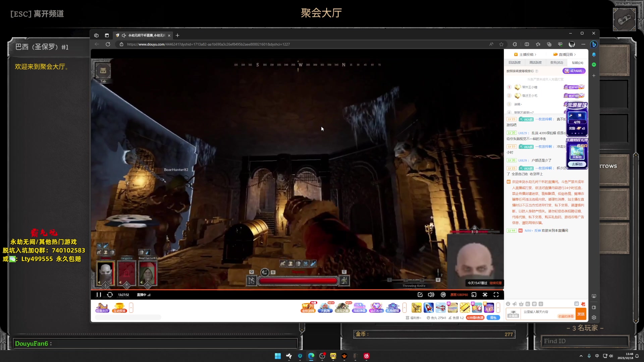The width and height of the screenshot is (644, 362).
Task: Open 互动预言 prediction icon
Action: click(x=119, y=308)
